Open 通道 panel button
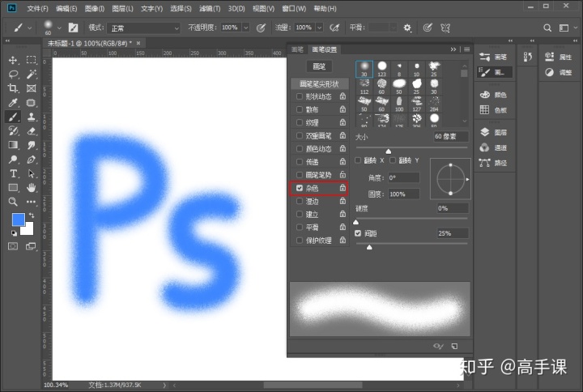Screen dimensions: 583x392 pyautogui.click(x=493, y=147)
